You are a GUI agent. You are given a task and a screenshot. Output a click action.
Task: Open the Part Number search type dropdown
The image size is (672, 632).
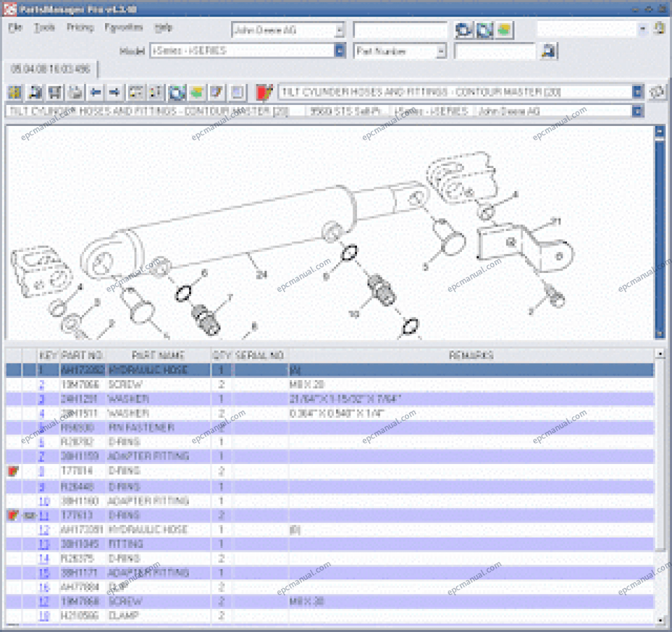(441, 51)
